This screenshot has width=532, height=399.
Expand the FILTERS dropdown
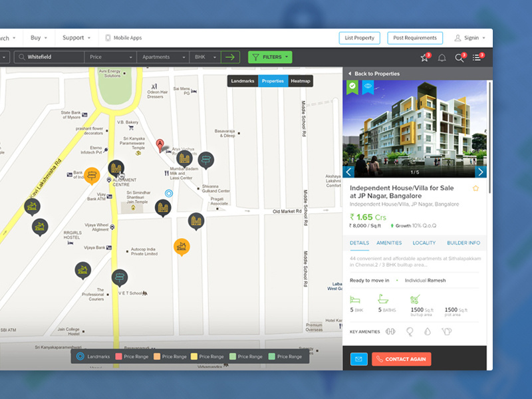pos(270,57)
